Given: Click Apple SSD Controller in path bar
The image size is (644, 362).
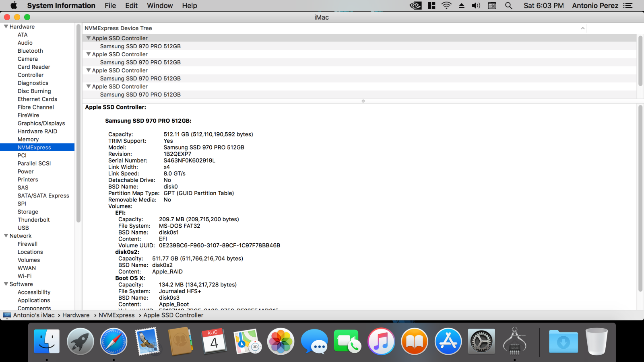Looking at the screenshot, I should [173, 315].
